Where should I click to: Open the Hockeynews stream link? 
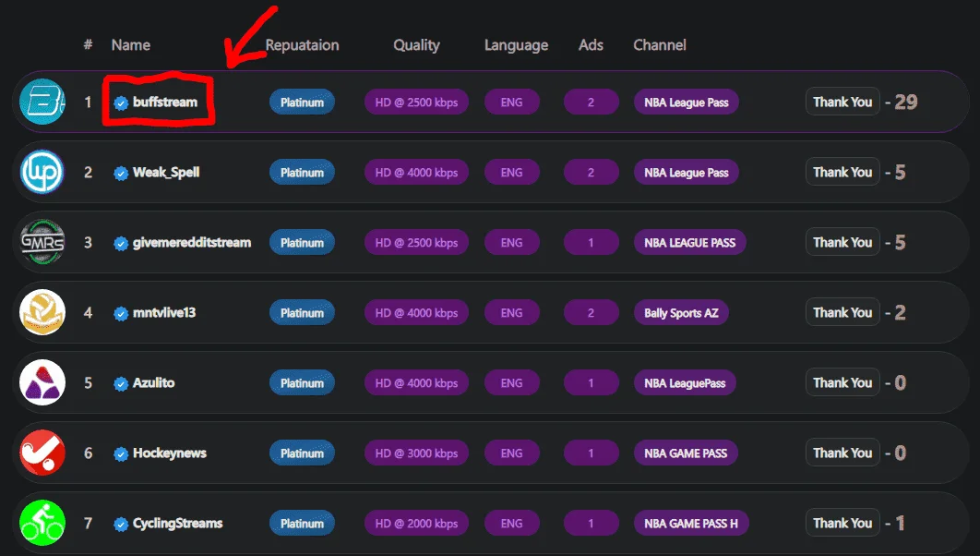click(170, 453)
